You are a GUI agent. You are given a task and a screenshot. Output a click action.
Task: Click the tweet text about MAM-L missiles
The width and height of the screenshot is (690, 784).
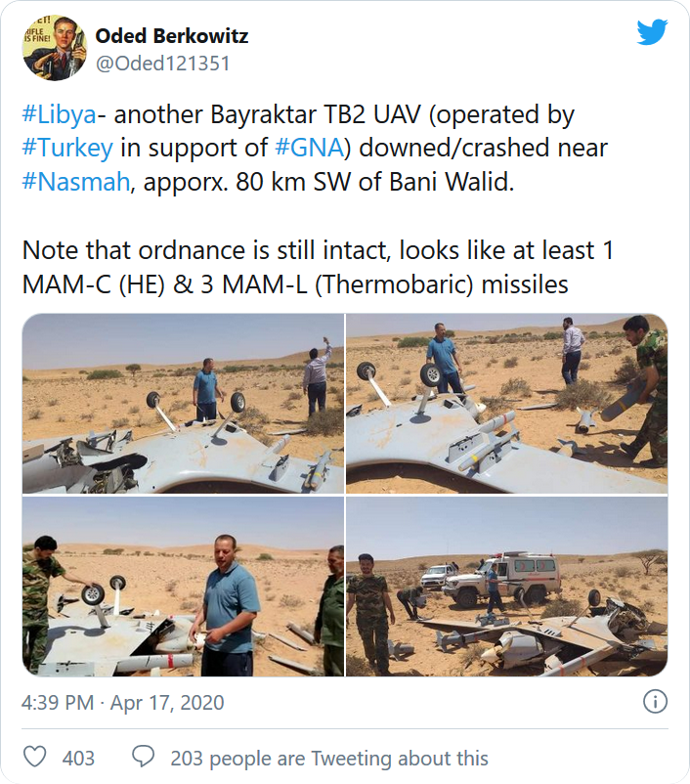click(x=318, y=268)
